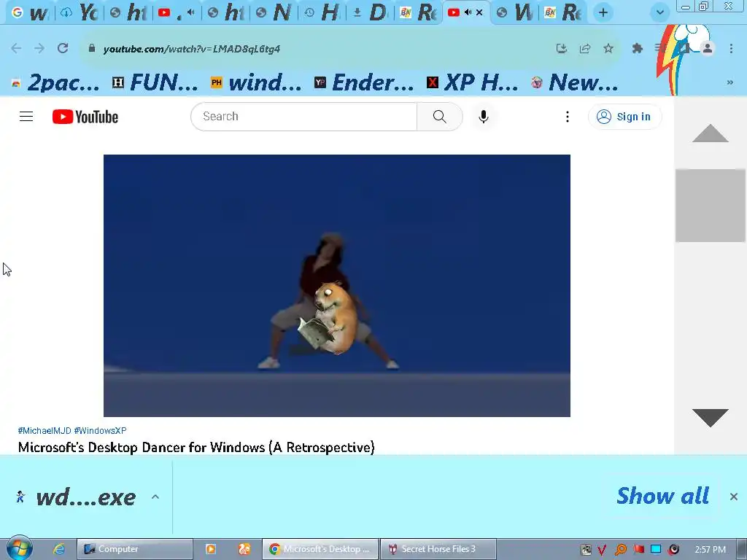The height and width of the screenshot is (560, 747).
Task: Switch to the Downloads tab
Action: [371, 13]
